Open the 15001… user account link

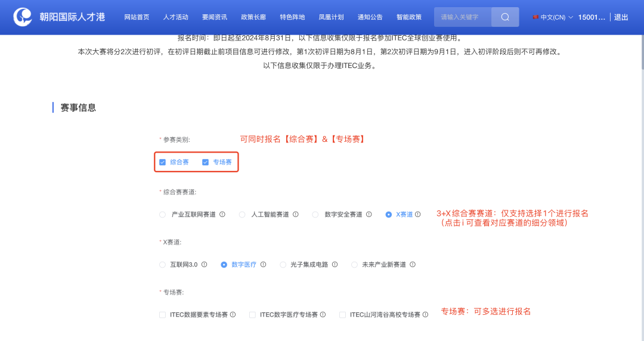[x=591, y=17]
